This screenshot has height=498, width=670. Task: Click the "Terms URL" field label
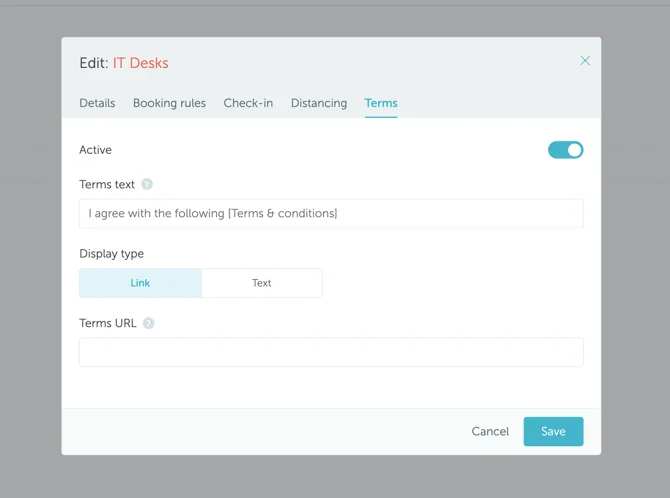(x=108, y=323)
